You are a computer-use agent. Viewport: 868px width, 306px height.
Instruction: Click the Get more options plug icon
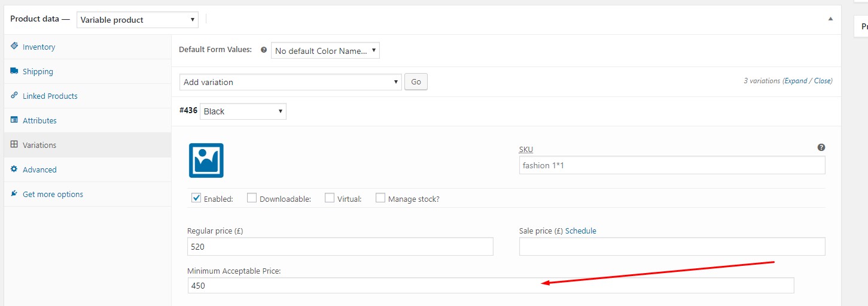14,193
